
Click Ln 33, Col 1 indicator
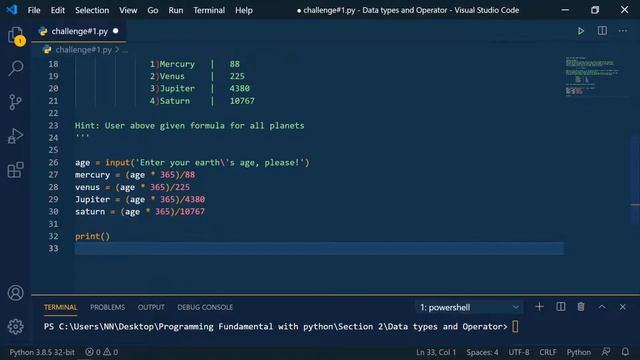[x=436, y=352]
